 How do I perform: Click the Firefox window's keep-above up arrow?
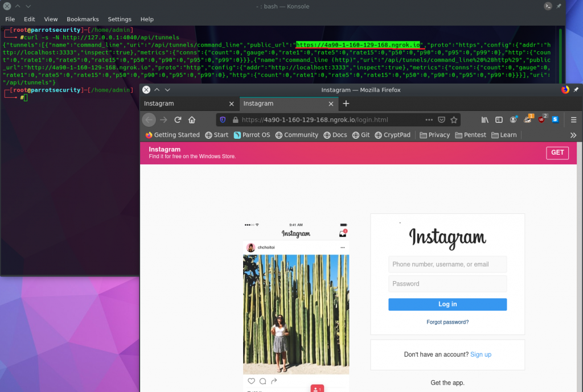157,89
